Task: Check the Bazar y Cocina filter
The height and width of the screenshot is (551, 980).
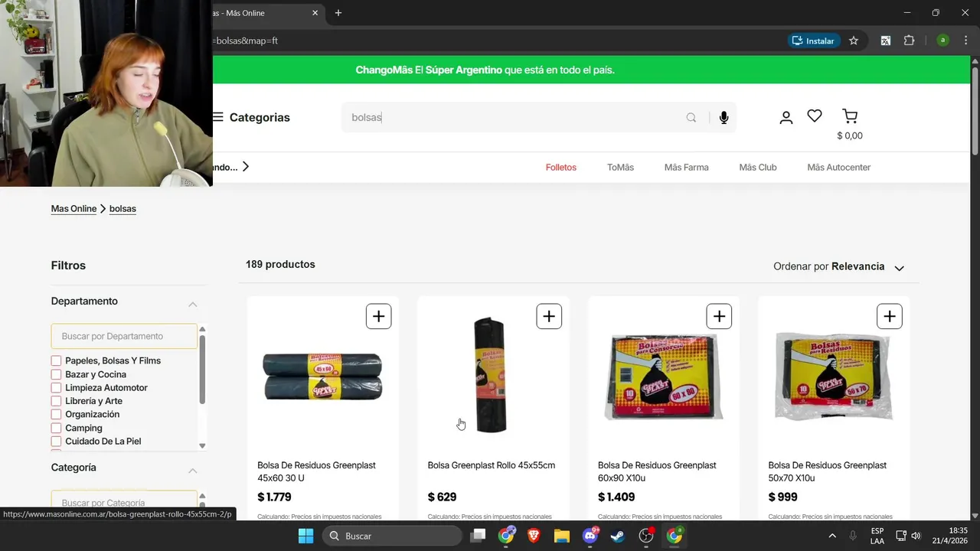Action: 56,374
